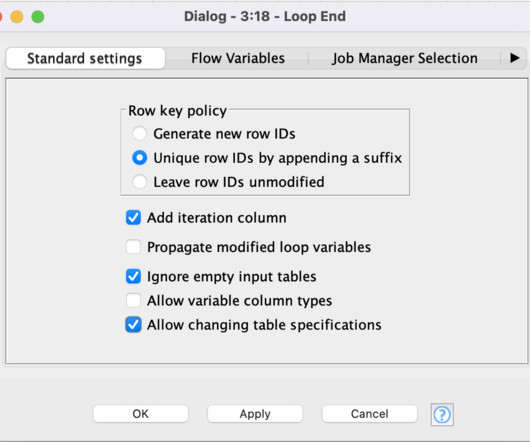Select Generate new row IDs option
The height and width of the screenshot is (442, 530).
pyautogui.click(x=139, y=133)
